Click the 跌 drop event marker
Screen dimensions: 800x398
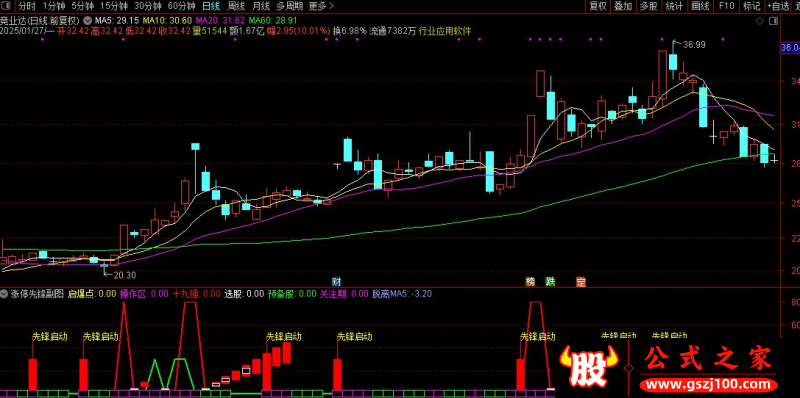pos(550,281)
